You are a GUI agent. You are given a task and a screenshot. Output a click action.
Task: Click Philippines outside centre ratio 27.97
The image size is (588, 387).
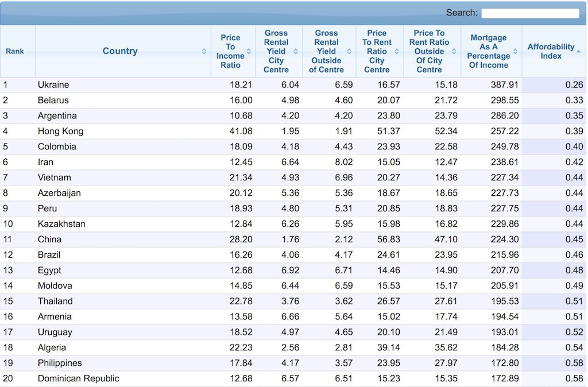(x=446, y=363)
